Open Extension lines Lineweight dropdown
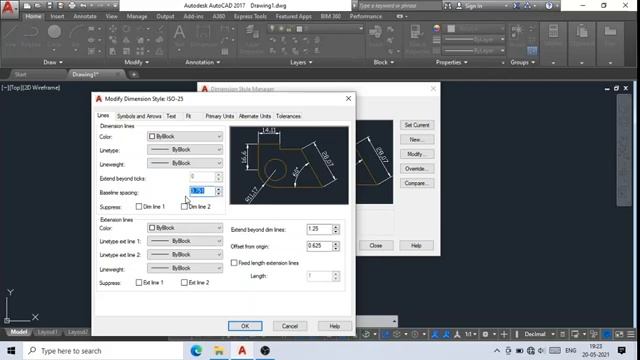 tap(185, 268)
